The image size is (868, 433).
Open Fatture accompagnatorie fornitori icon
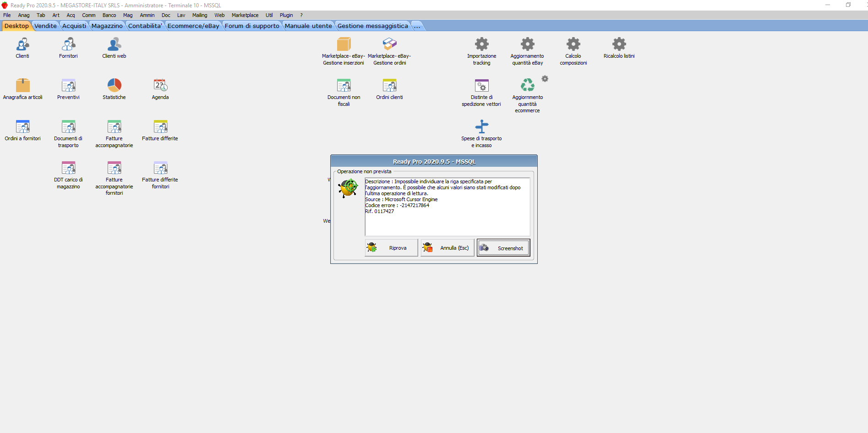coord(114,168)
